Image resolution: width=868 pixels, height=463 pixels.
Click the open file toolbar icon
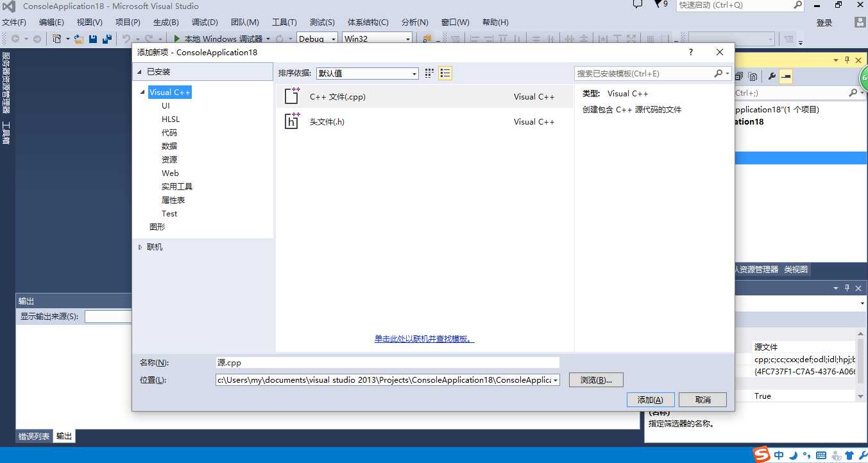pyautogui.click(x=78, y=39)
